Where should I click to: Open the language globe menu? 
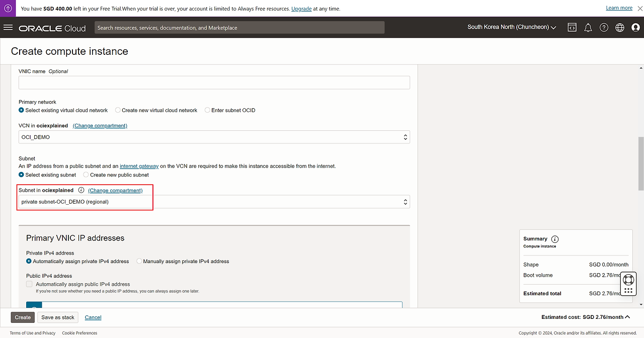(619, 28)
